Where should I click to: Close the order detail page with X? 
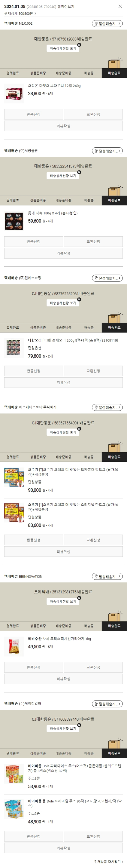click(120, 6)
